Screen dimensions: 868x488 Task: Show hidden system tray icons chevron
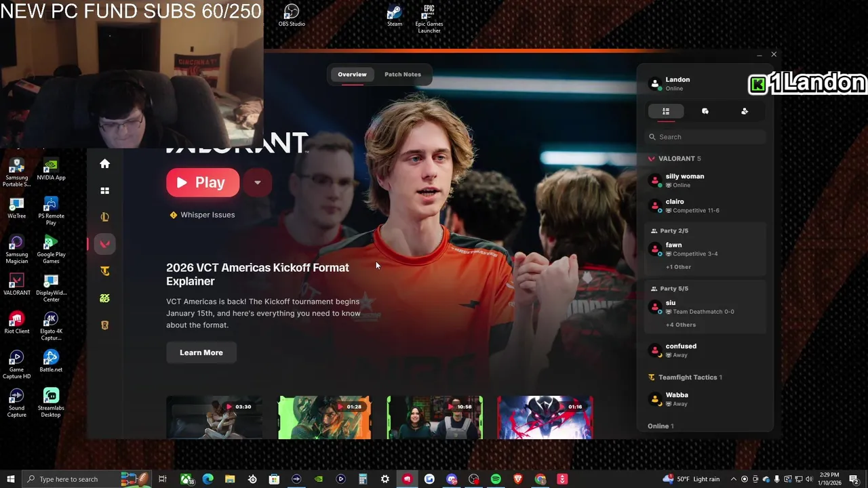pos(734,479)
